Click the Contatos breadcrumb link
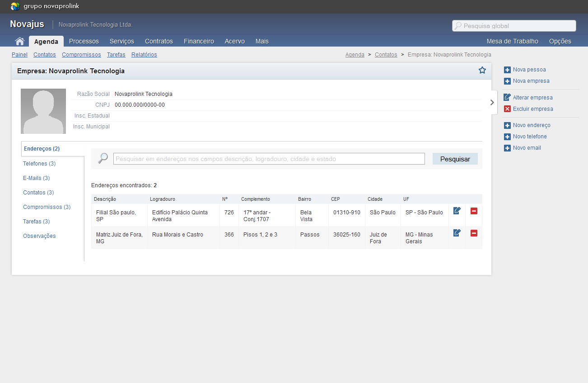This screenshot has height=383, width=588. click(x=386, y=55)
